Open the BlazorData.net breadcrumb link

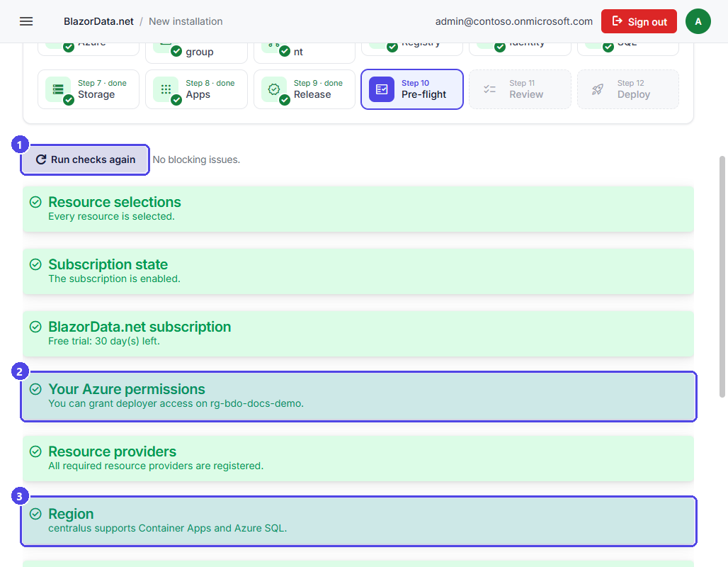point(98,21)
